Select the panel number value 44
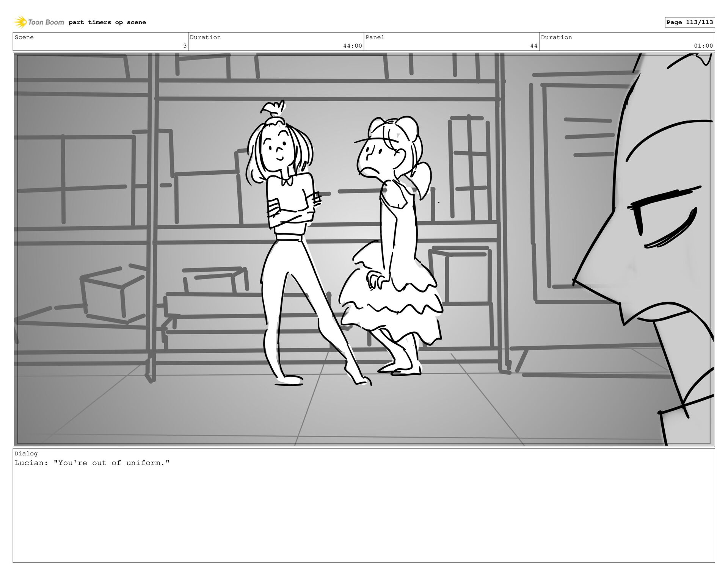The image size is (728, 582). [x=534, y=46]
